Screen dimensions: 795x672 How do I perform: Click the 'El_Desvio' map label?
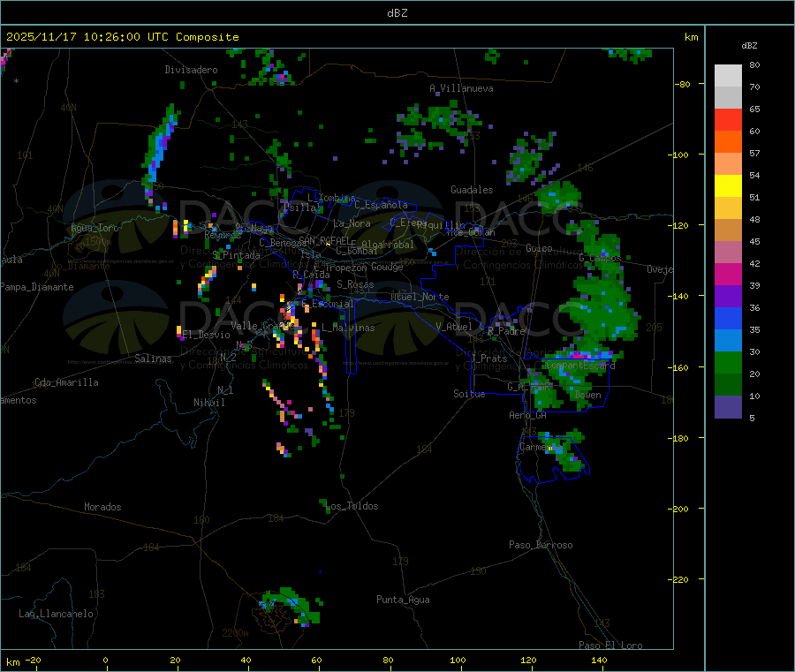coord(206,335)
